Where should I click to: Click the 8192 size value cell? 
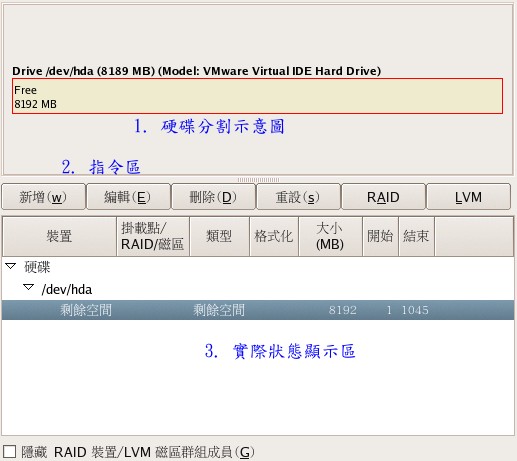[343, 310]
